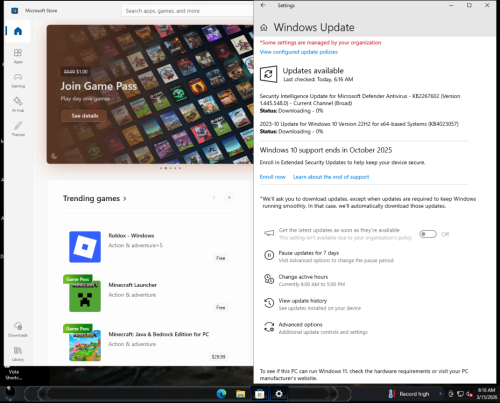Open View configured update policies link

(298, 52)
